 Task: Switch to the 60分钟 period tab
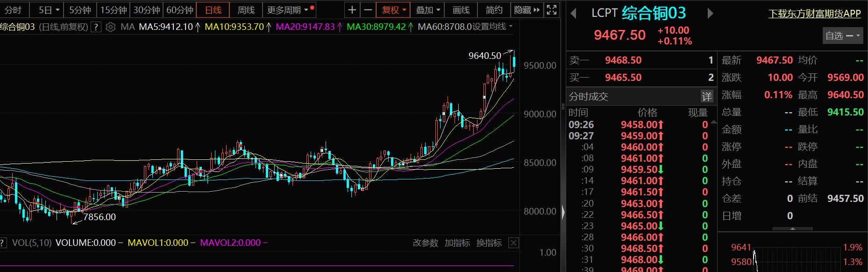180,10
